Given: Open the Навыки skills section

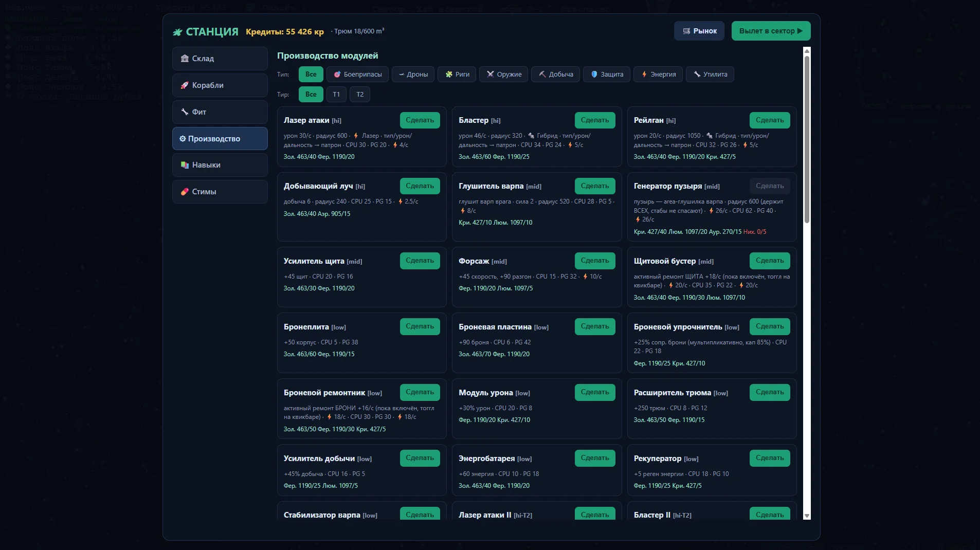Looking at the screenshot, I should tap(220, 165).
